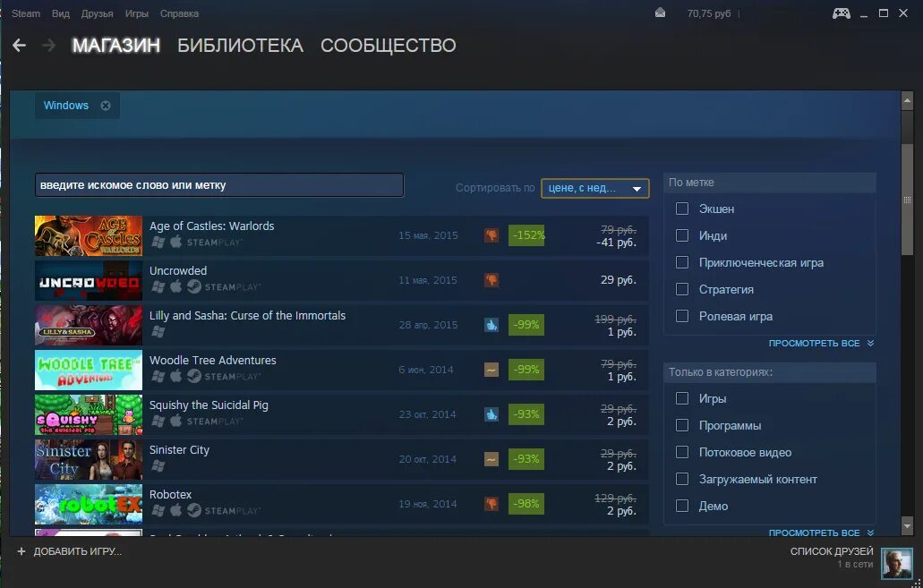Check the Потоковое видео filter
Screen dimensions: 923x588
tap(682, 452)
